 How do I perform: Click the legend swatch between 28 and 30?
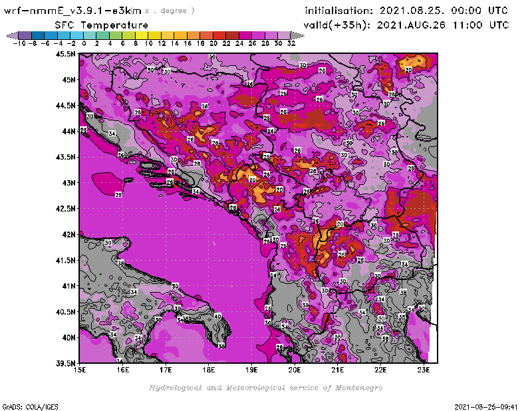(x=271, y=35)
